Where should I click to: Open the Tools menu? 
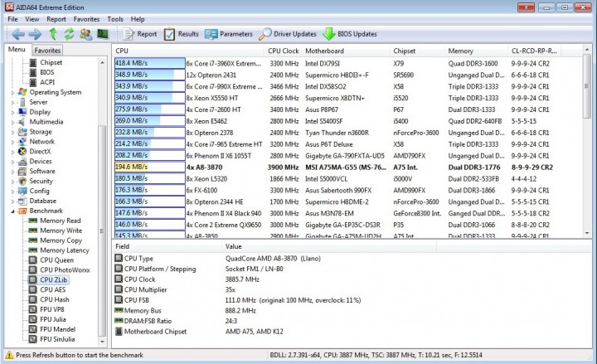click(115, 19)
